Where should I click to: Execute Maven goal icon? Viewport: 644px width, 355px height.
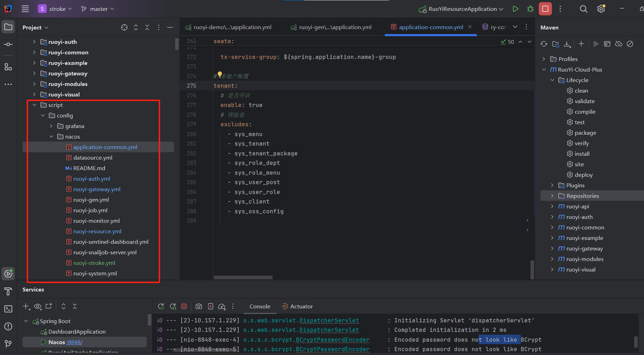click(x=607, y=44)
